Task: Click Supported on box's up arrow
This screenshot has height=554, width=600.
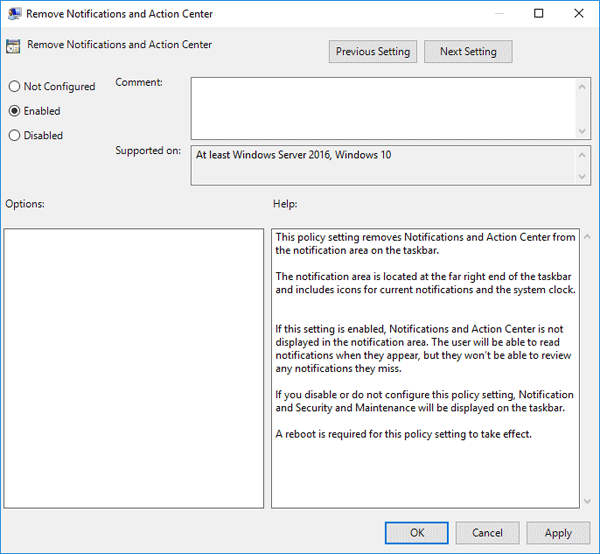Action: click(583, 155)
